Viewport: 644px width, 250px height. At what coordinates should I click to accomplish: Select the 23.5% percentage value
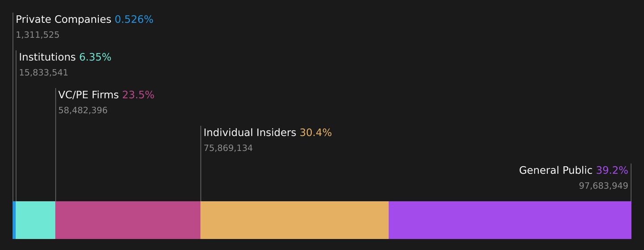(138, 95)
